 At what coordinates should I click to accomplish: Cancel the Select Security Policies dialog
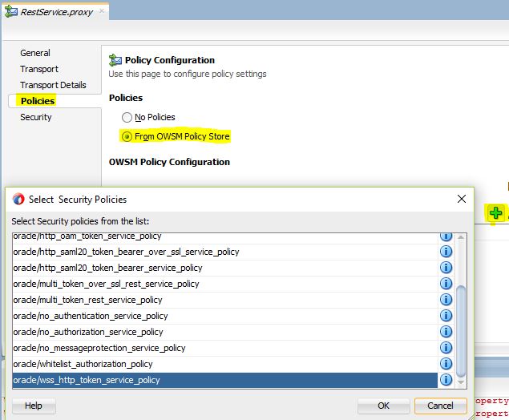pyautogui.click(x=440, y=406)
